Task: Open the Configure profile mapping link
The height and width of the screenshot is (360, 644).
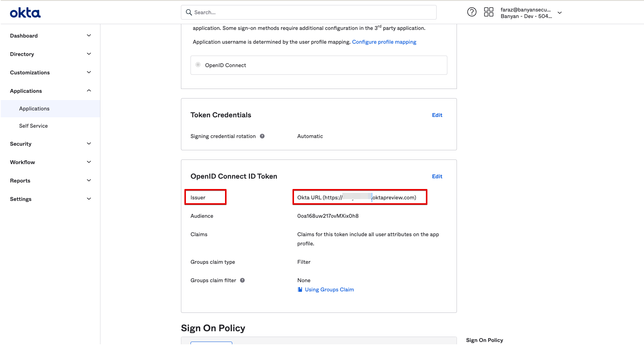Action: click(384, 42)
